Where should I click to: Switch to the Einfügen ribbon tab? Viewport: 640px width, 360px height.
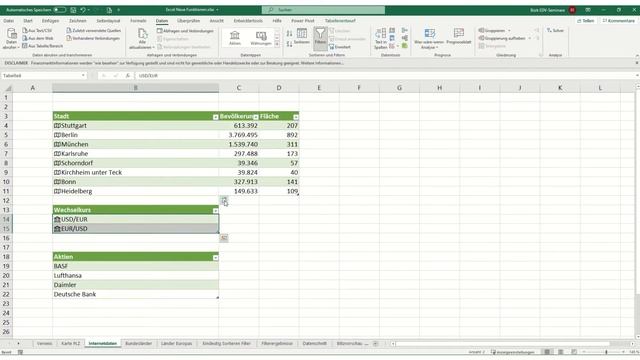tap(50, 20)
